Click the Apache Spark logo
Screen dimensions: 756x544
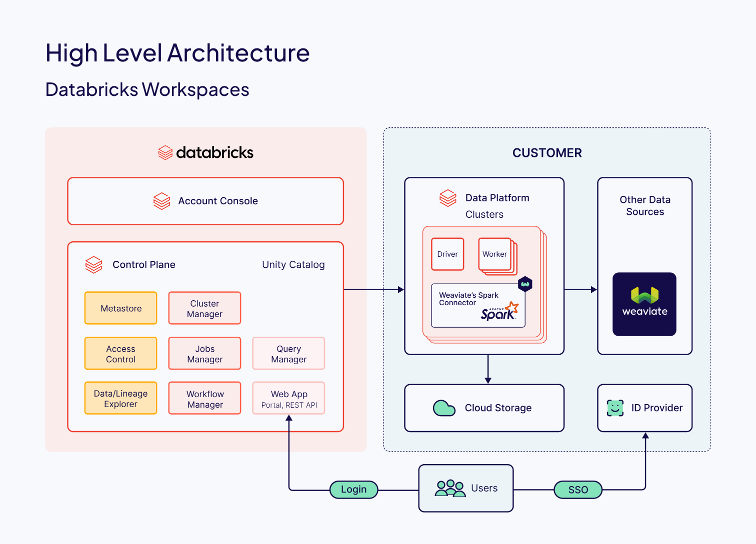coord(499,311)
